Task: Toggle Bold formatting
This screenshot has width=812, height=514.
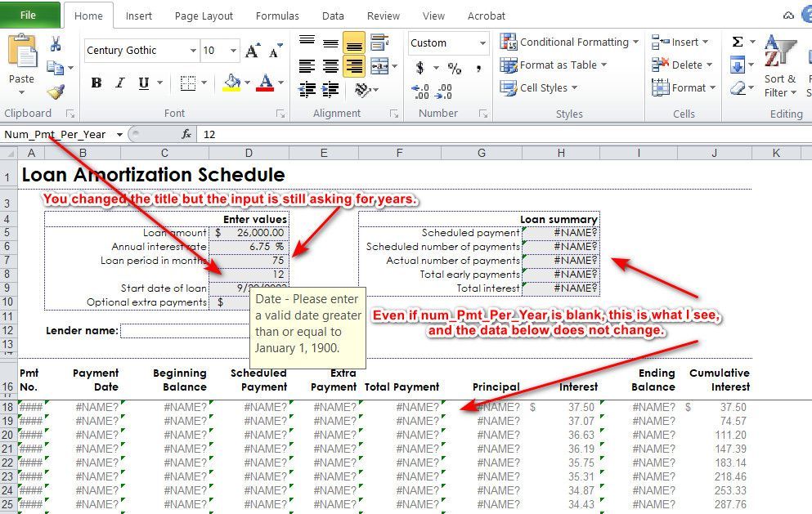Action: pyautogui.click(x=96, y=83)
